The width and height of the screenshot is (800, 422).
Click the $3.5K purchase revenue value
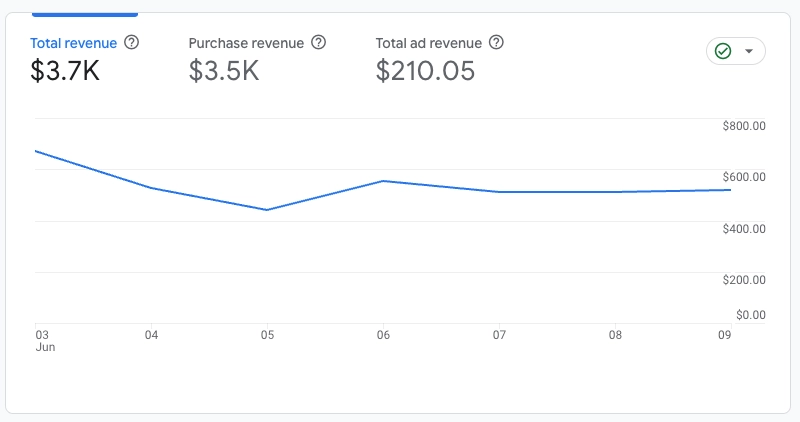(224, 69)
